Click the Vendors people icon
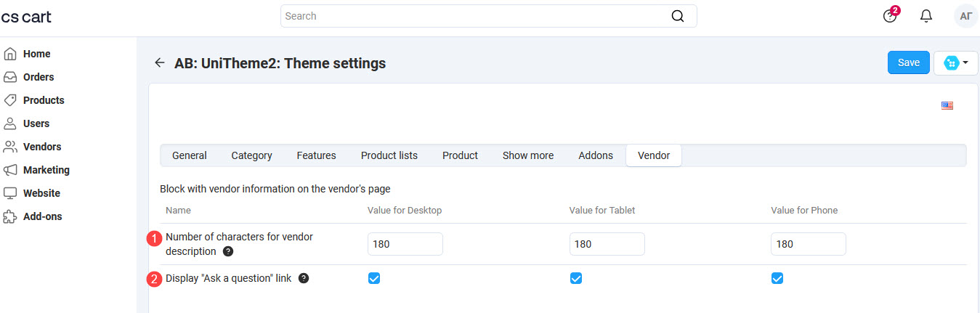980x313 pixels. [x=10, y=147]
